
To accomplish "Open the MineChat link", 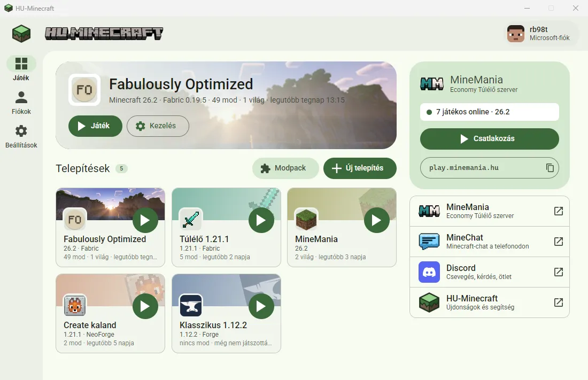I will point(489,242).
